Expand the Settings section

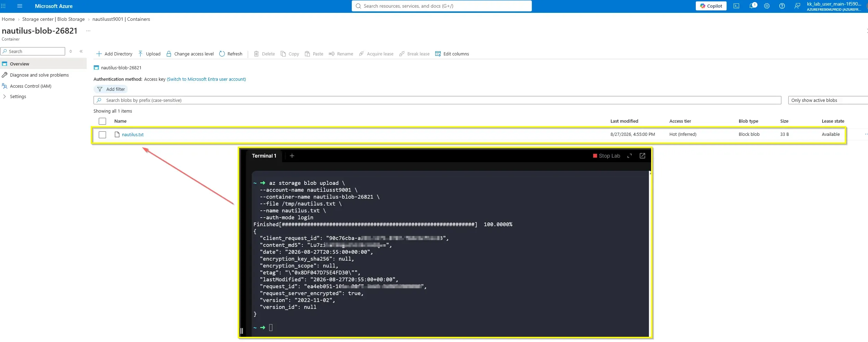click(18, 96)
